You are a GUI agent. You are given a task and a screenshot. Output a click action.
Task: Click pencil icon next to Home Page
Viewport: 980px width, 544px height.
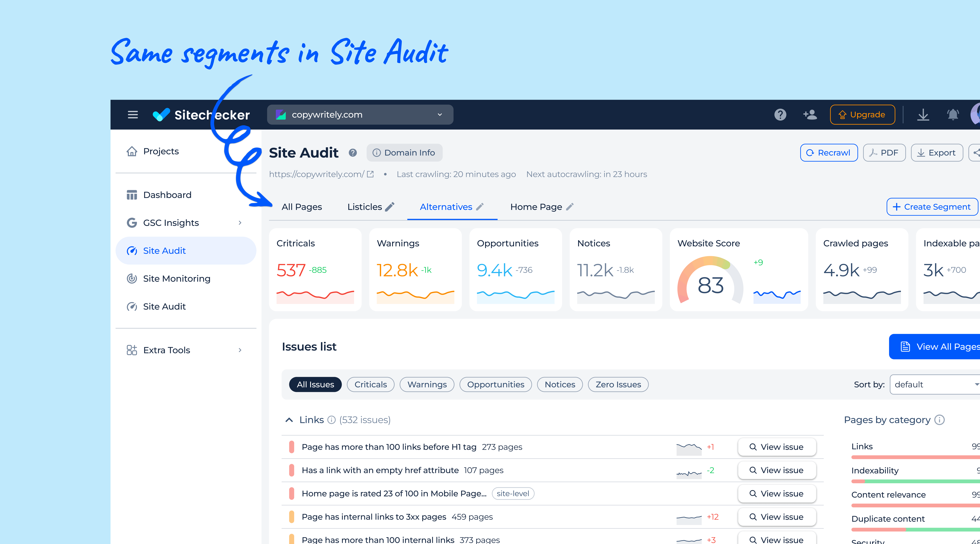(x=570, y=207)
